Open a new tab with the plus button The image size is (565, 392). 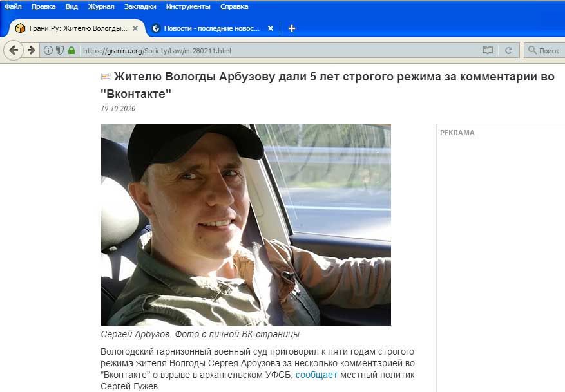(292, 28)
